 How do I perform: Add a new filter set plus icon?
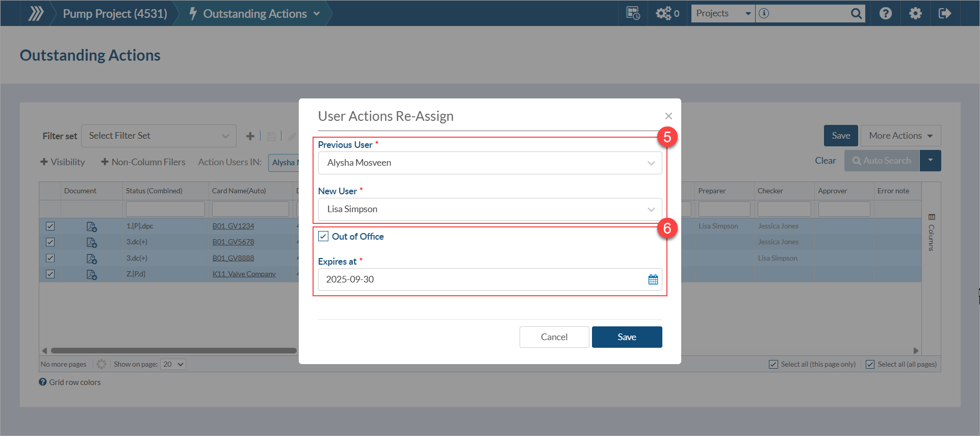point(250,136)
